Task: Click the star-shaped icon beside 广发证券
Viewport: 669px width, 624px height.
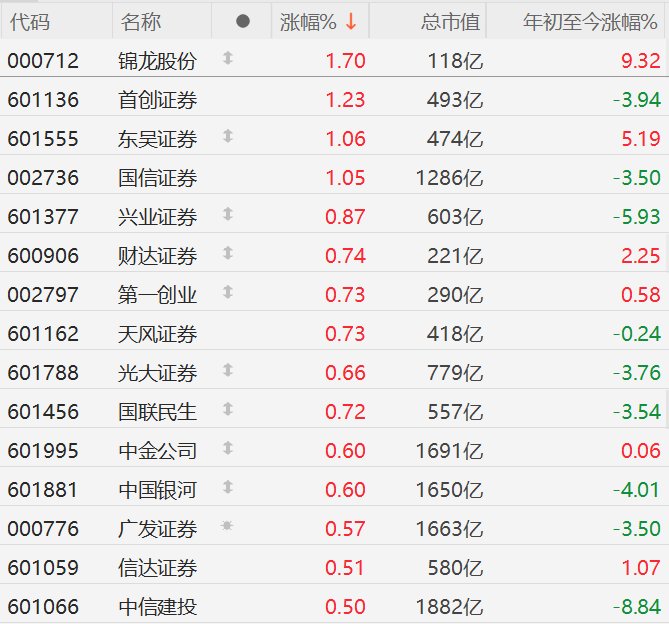Action: 228,527
